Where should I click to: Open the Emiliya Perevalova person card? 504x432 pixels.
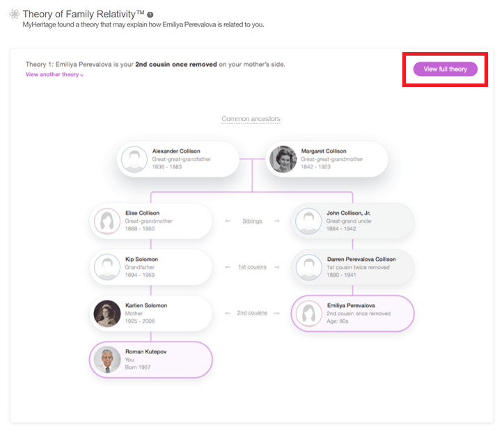[353, 314]
